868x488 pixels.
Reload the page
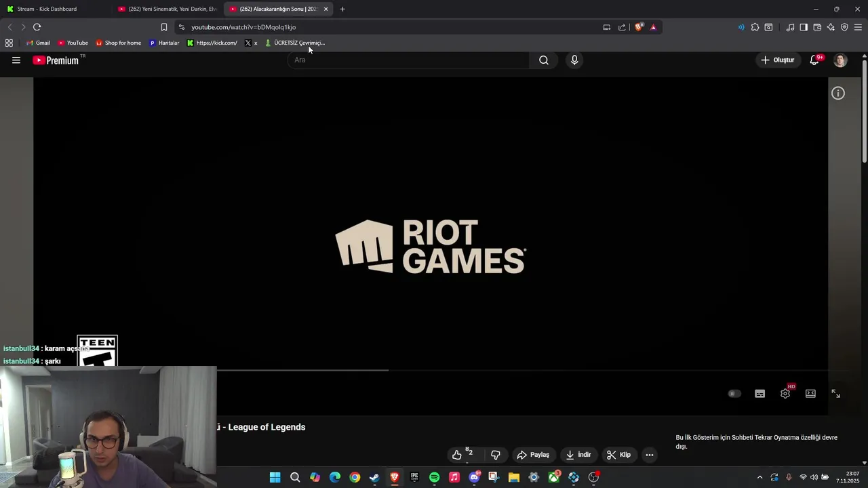(37, 27)
